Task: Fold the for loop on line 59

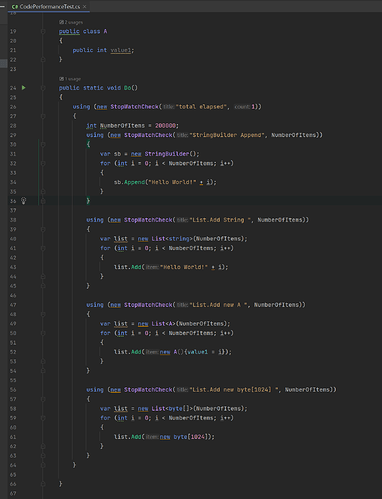Action: point(43,418)
